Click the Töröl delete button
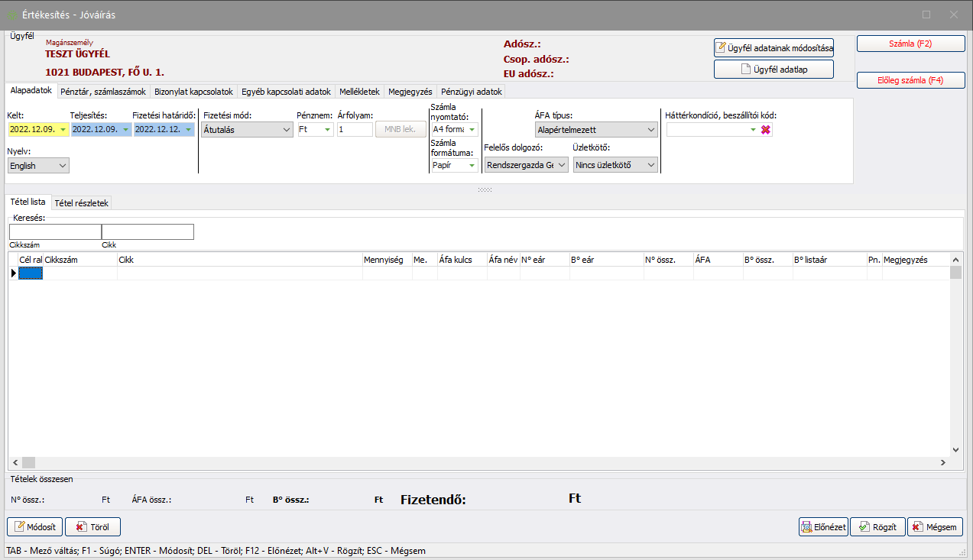973x560 pixels. point(92,527)
